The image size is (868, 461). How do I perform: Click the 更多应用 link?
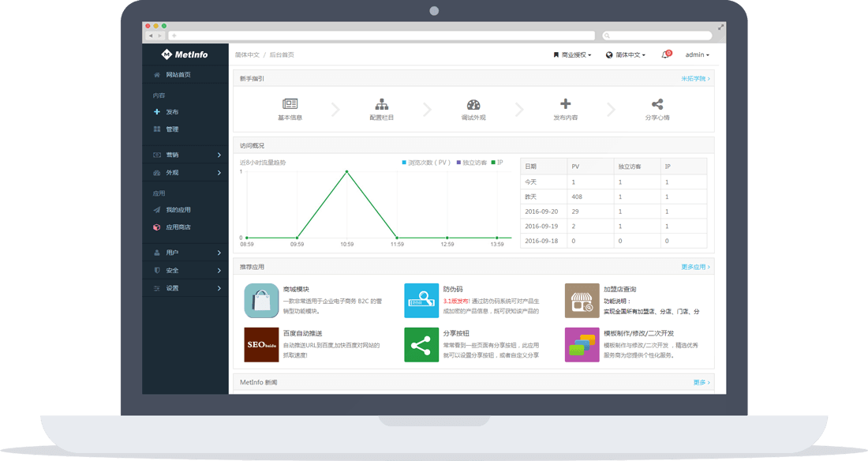click(694, 268)
